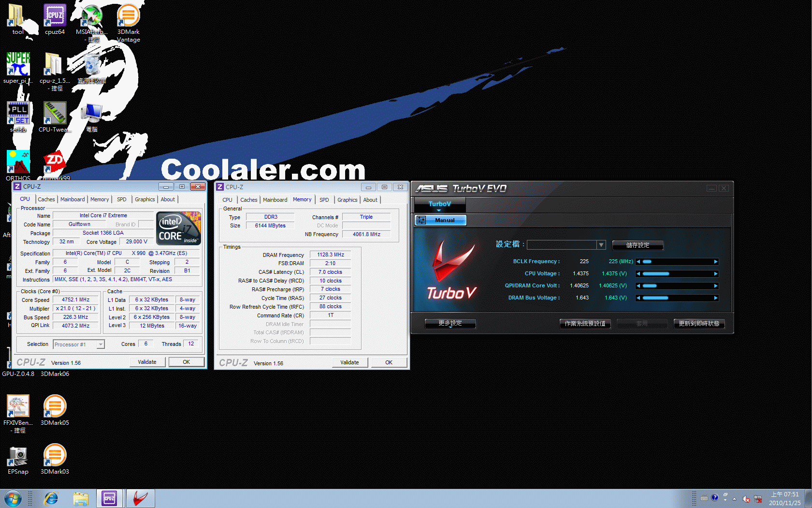Viewport: 812px width, 508px height.
Task: Expand 更多設定 (More Settings) in TurboV
Action: 450,323
